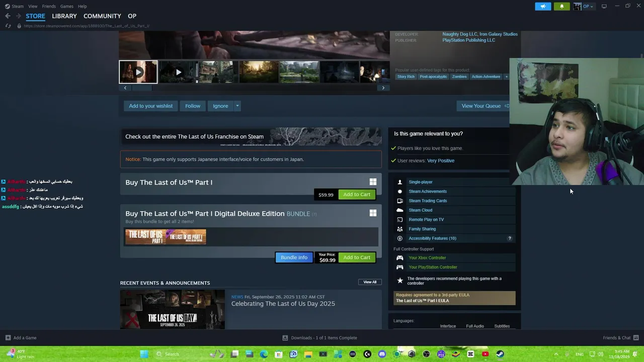
Task: Click the Single-player person icon
Action: click(400, 182)
